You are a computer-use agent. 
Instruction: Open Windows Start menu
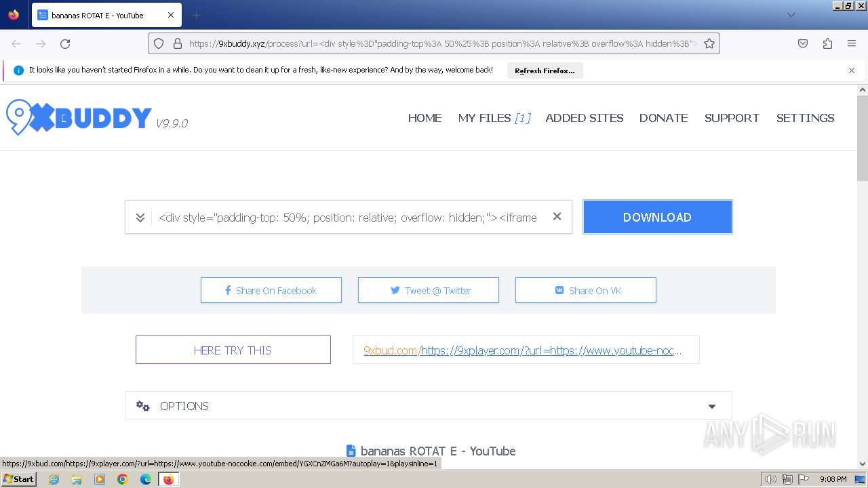coord(19,479)
